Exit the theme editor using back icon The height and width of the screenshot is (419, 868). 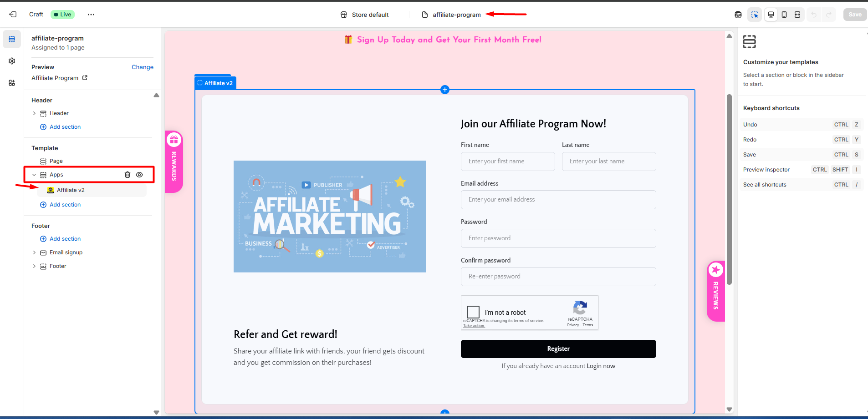(x=13, y=15)
